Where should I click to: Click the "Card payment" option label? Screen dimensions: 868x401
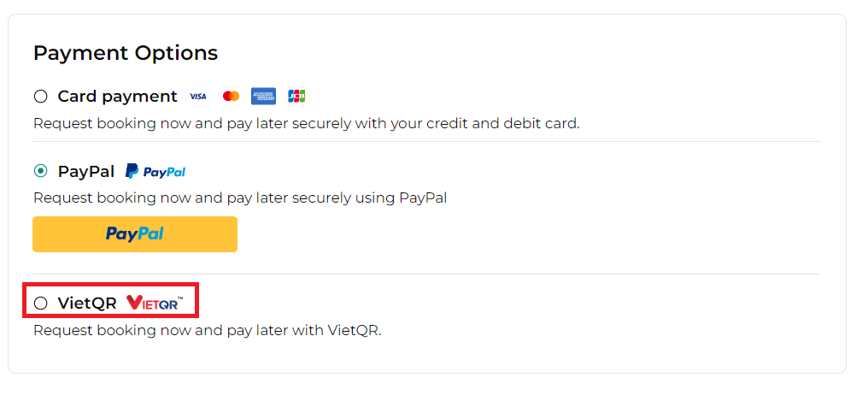point(117,97)
